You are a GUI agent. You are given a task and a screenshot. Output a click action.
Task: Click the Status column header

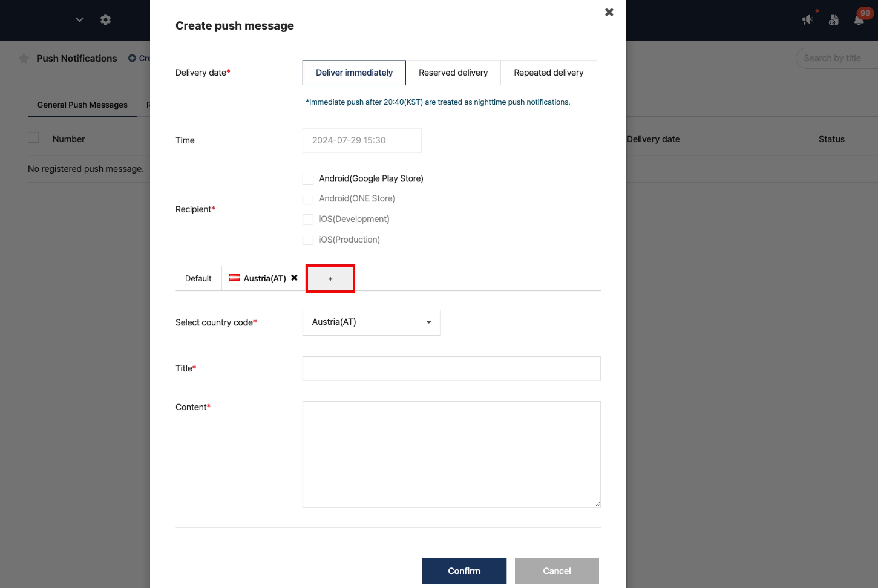[832, 139]
